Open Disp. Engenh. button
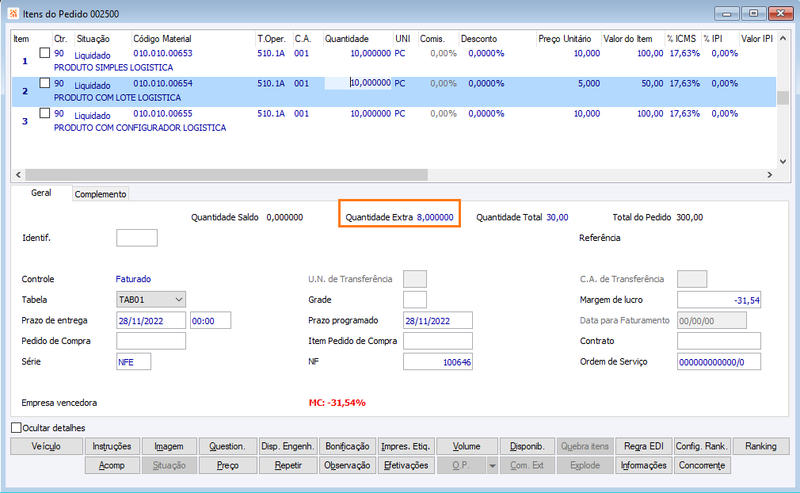Image resolution: width=800 pixels, height=493 pixels. (x=288, y=446)
